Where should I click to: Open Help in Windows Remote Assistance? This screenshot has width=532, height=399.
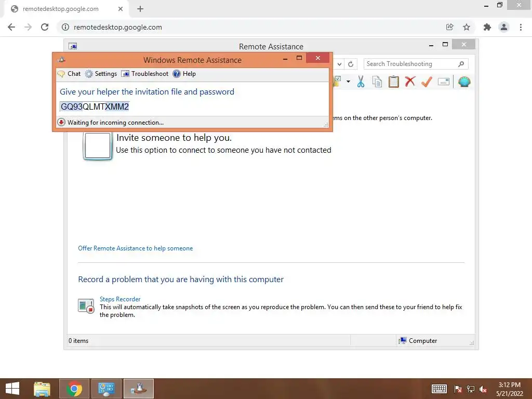coord(184,74)
